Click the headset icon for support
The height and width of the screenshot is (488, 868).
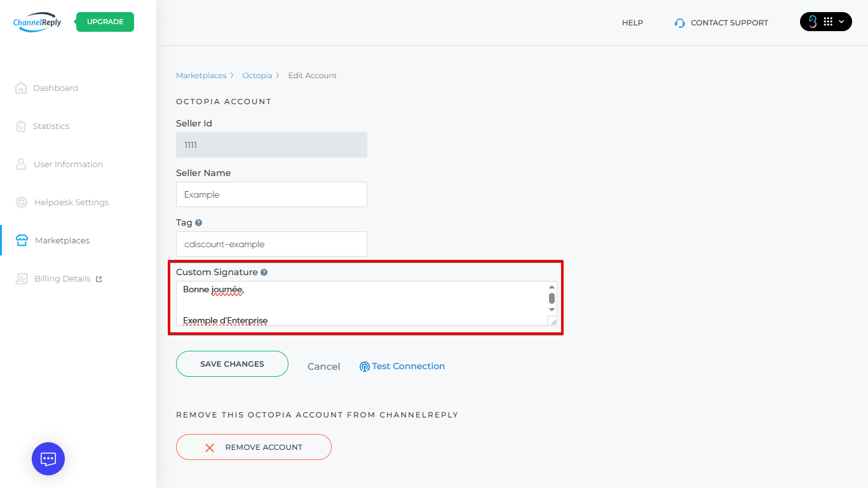coord(680,23)
